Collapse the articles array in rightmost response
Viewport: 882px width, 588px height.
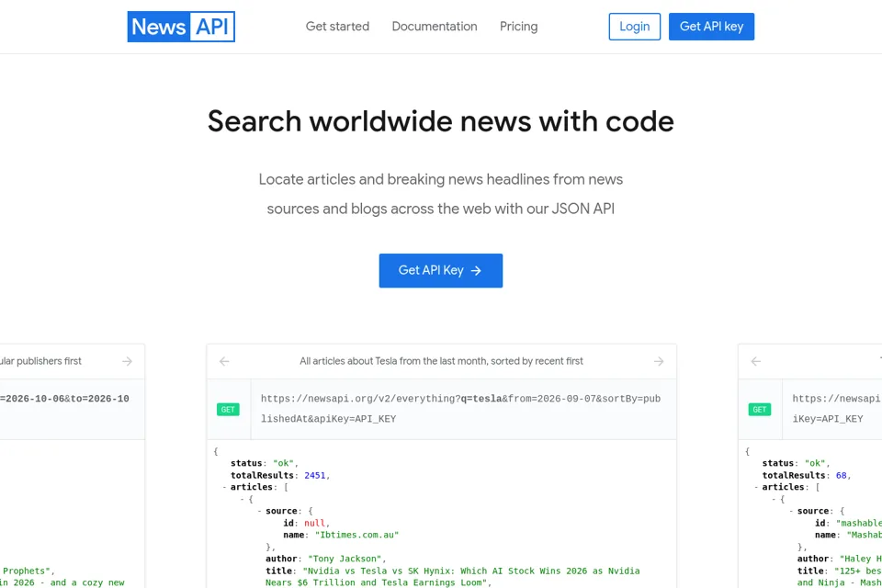tap(756, 487)
